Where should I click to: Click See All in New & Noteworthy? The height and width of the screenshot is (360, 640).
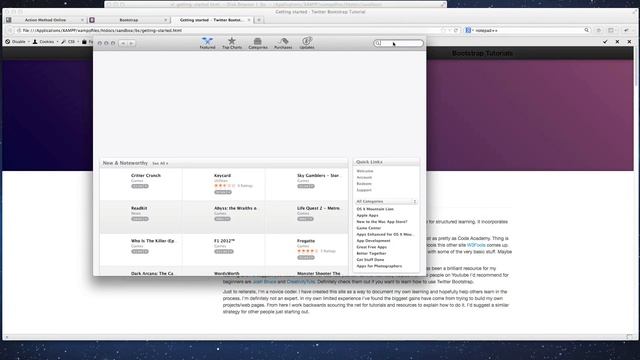click(160, 164)
